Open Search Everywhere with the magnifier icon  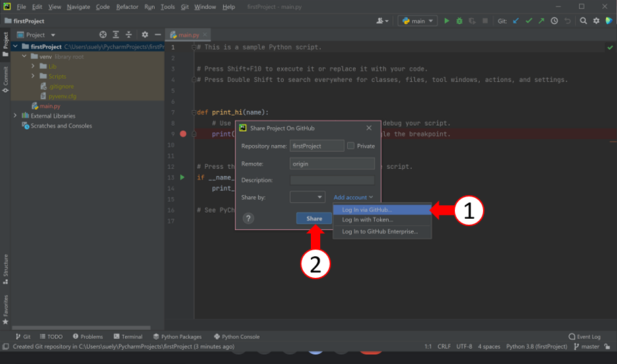583,21
